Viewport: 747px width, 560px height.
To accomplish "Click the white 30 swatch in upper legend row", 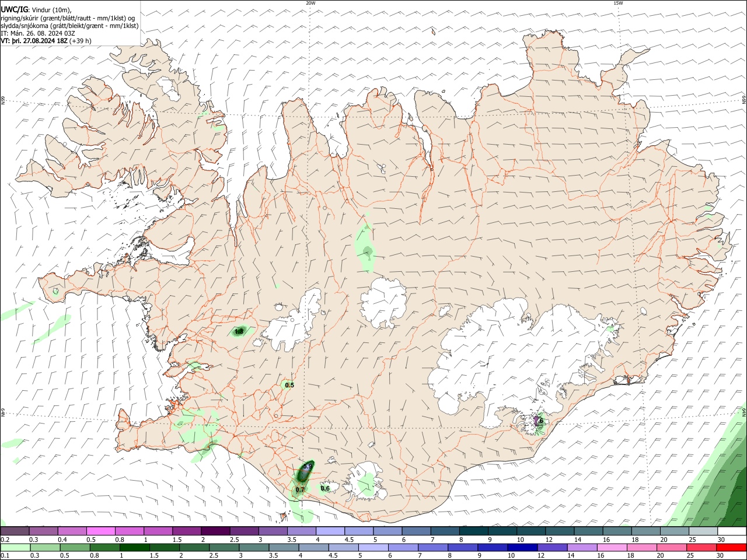I will tap(731, 531).
